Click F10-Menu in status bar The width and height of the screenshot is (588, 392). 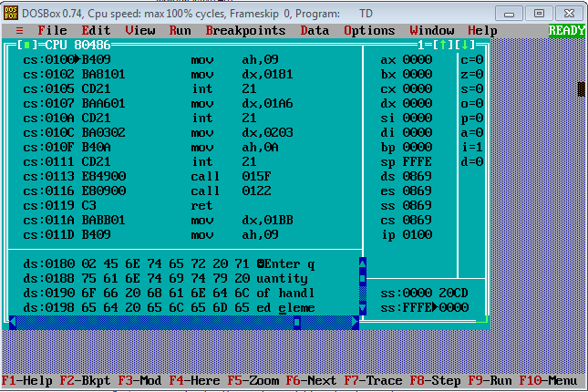(548, 381)
